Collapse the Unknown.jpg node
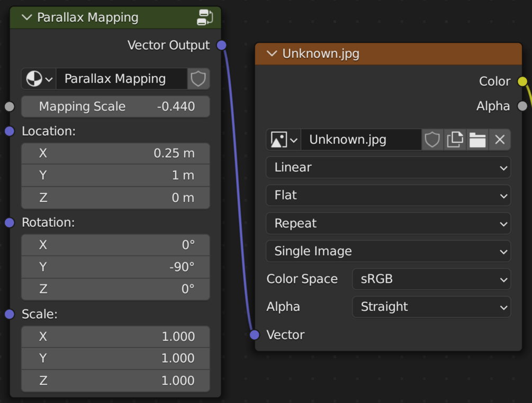The image size is (532, 403). point(272,54)
